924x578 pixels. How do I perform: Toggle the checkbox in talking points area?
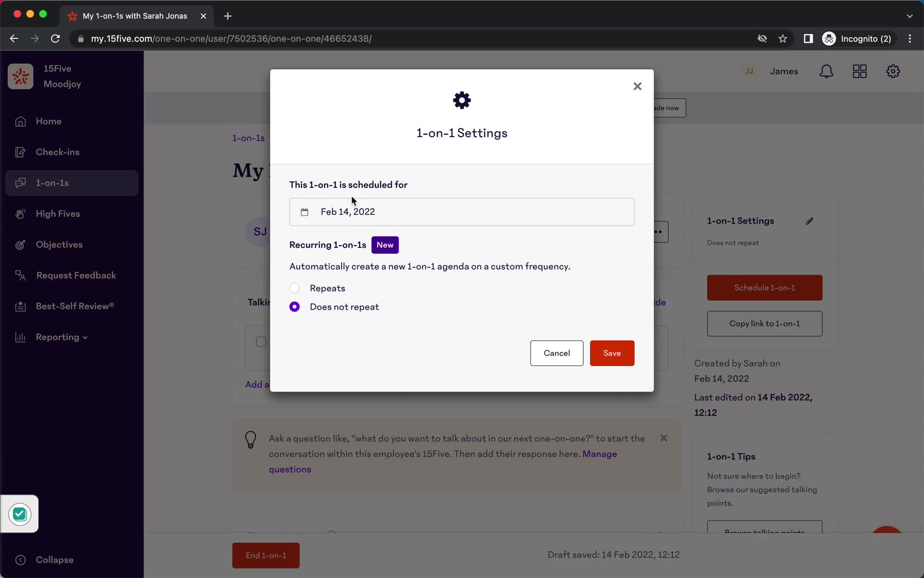[261, 342]
